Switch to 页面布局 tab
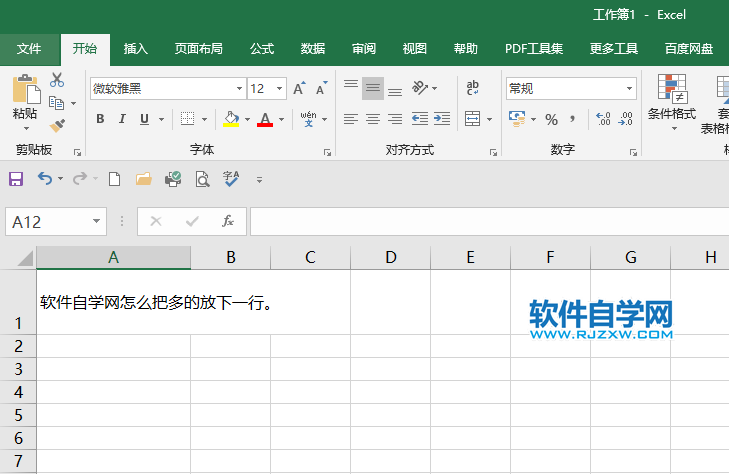This screenshot has width=729, height=474. tap(199, 49)
